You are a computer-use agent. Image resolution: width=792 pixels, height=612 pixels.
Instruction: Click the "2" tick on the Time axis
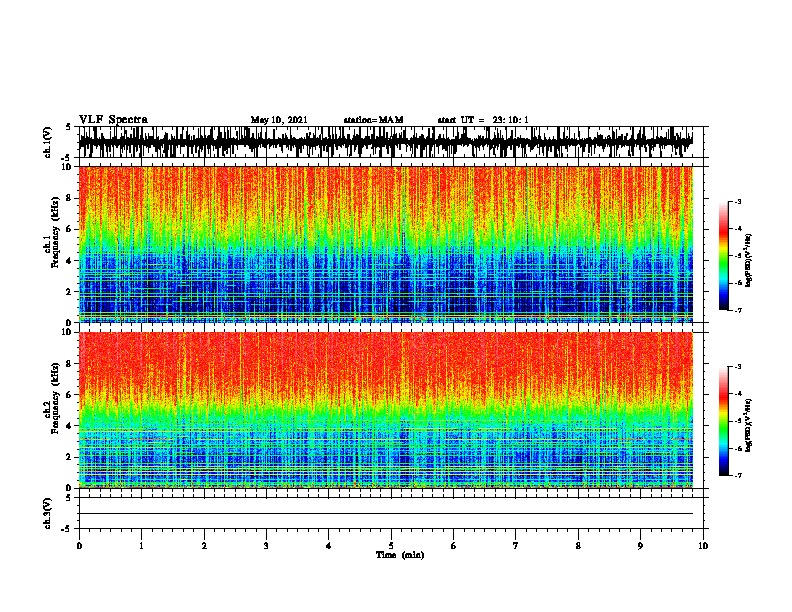tap(204, 546)
